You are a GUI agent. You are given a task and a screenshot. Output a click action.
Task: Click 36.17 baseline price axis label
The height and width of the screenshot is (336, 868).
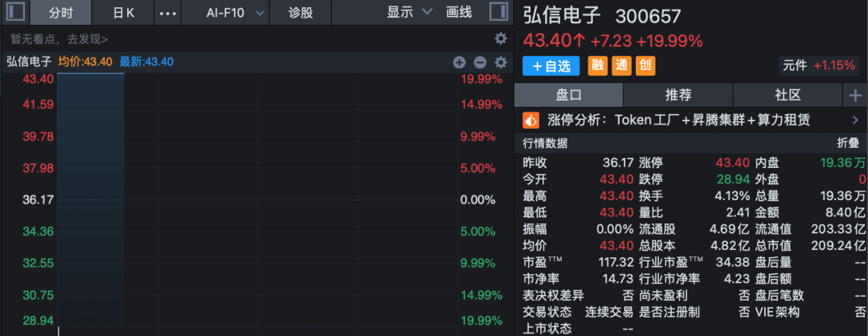(38, 199)
